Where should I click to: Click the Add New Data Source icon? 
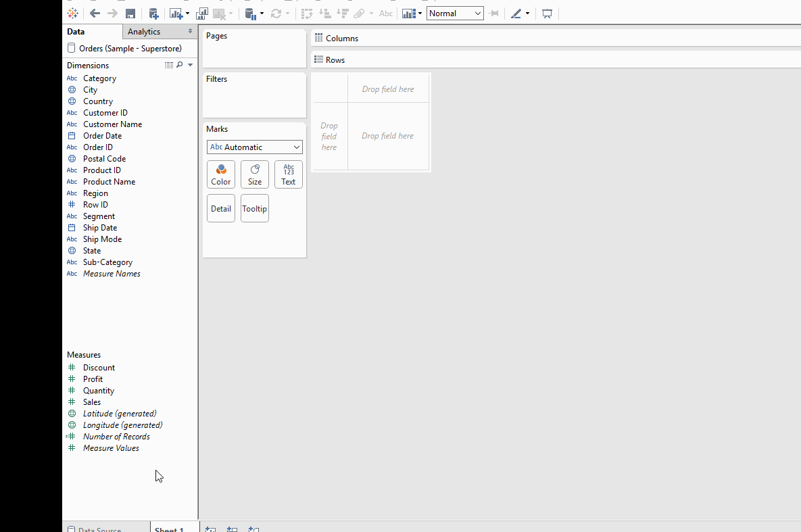coord(153,14)
